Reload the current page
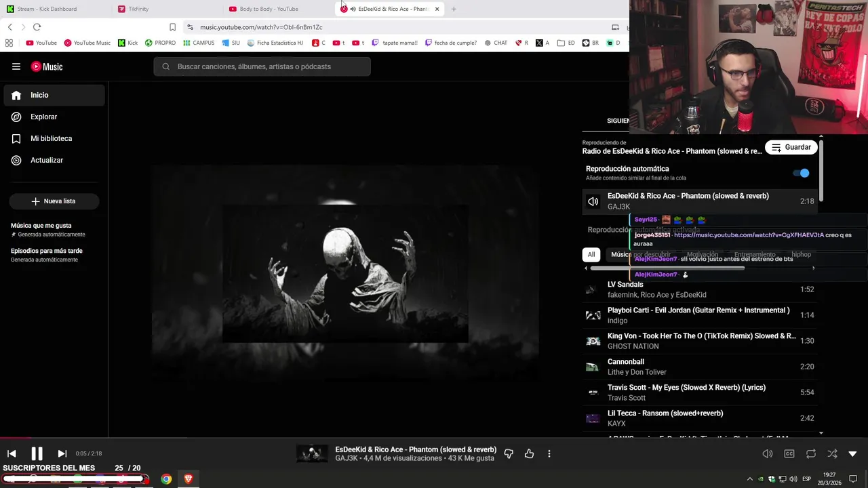Screen dimensions: 868x488 37,27
